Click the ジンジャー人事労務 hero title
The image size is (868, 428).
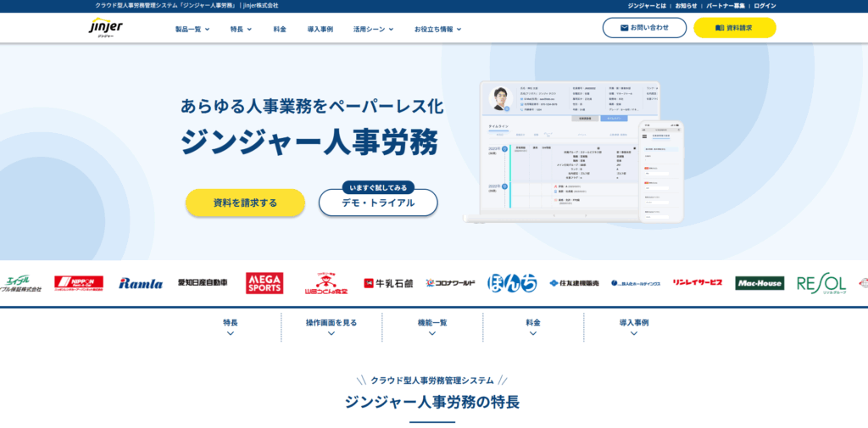(309, 142)
